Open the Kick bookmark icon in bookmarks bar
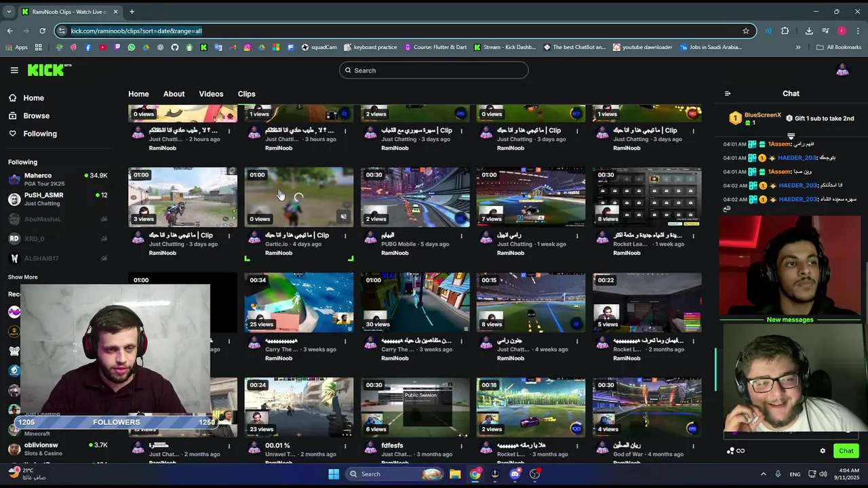This screenshot has width=868, height=488. [203, 47]
